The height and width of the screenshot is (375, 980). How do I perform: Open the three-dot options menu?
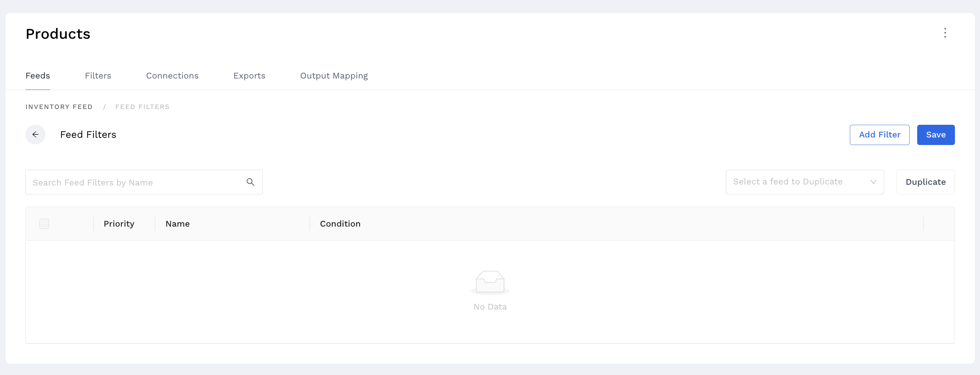[x=945, y=33]
